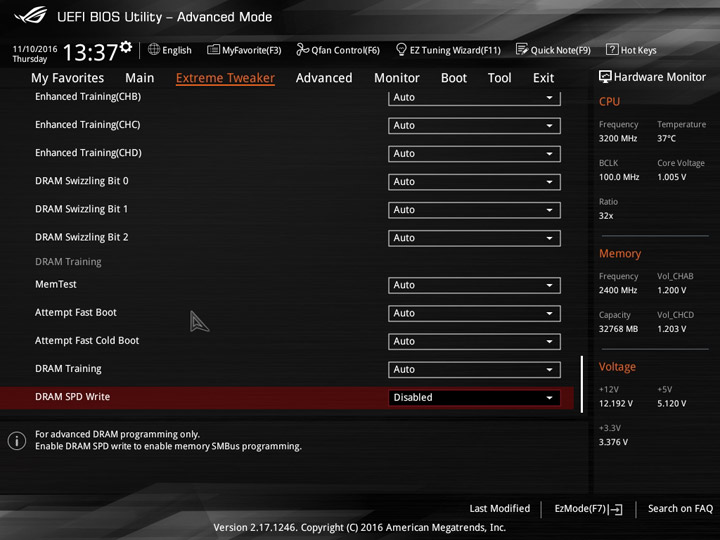Launch EZ Tuning Wizard bulb icon
720x540 pixels.
[401, 49]
